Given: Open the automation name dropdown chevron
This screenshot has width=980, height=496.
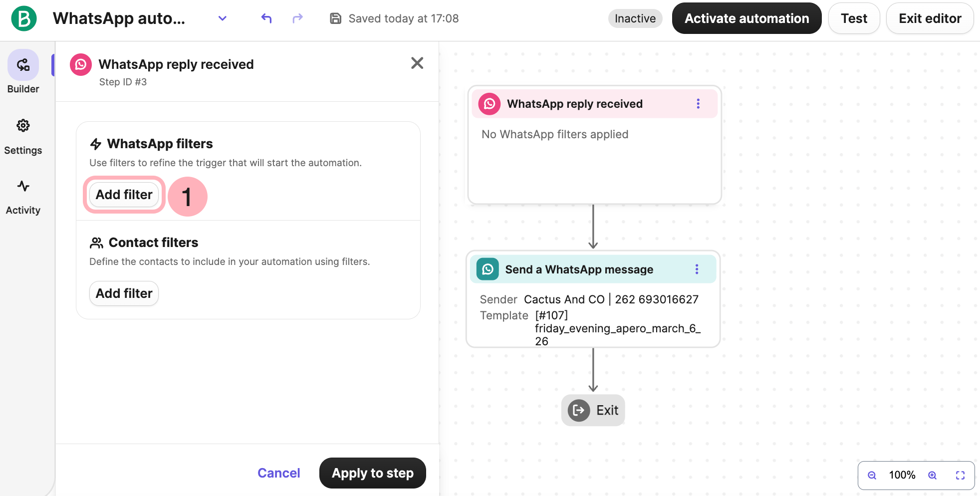Looking at the screenshot, I should [x=223, y=19].
